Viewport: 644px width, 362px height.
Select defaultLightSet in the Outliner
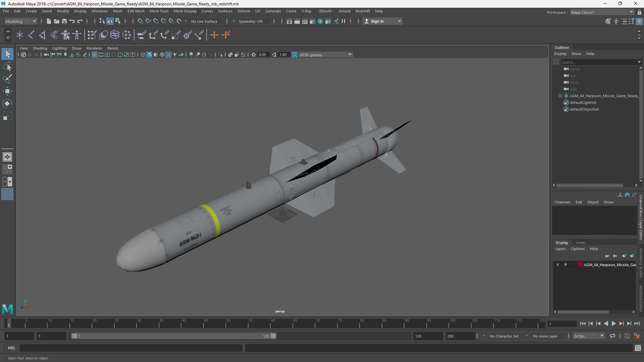point(583,103)
